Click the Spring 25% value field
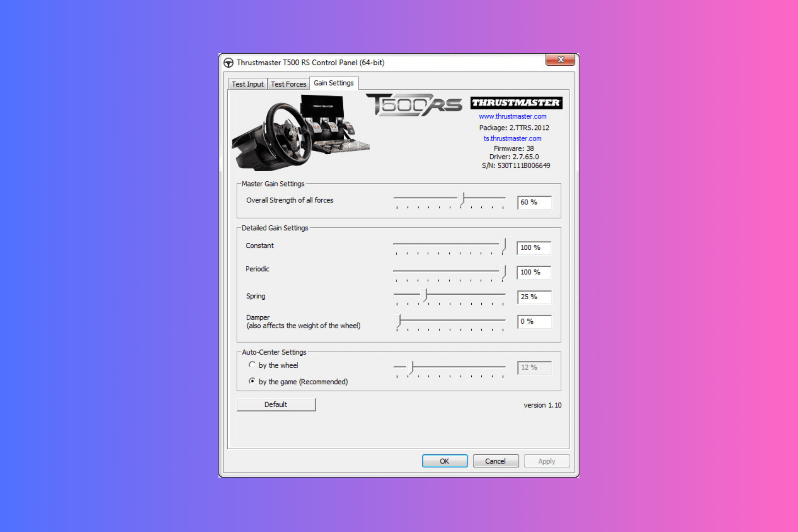This screenshot has height=532, width=798. pyautogui.click(x=534, y=297)
